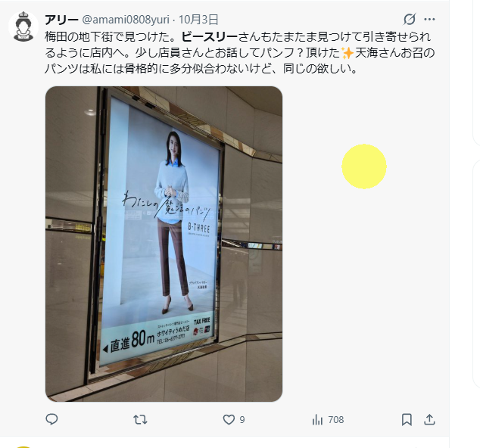
Task: Open the three-dot more options menu
Action: (429, 19)
